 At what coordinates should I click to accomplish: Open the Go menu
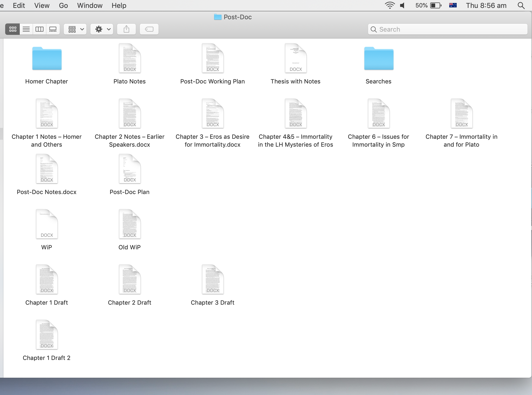pyautogui.click(x=63, y=5)
